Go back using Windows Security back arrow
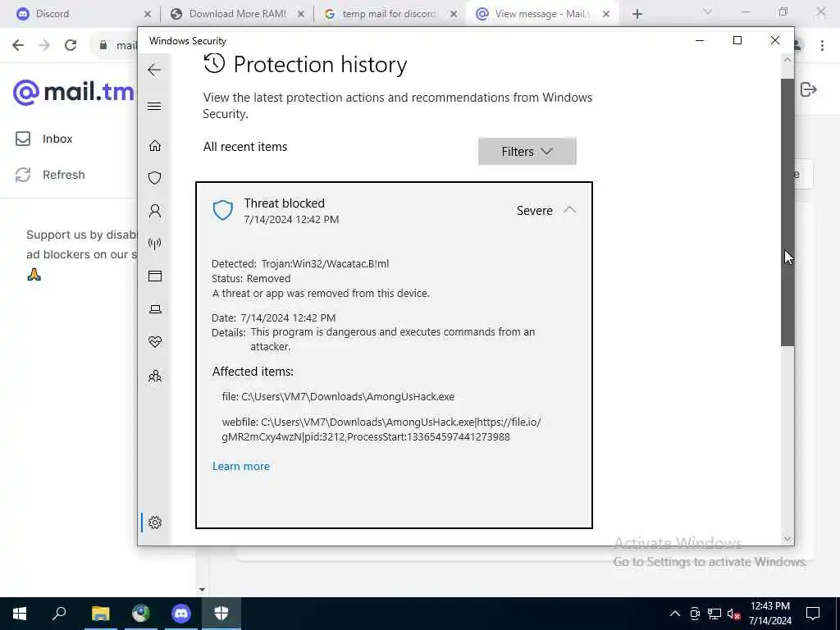Viewport: 840px width, 630px height. click(154, 70)
